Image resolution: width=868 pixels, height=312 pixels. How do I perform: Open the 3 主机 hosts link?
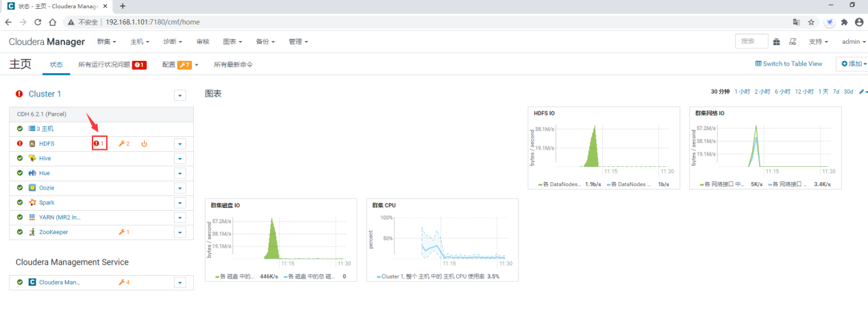(41, 129)
